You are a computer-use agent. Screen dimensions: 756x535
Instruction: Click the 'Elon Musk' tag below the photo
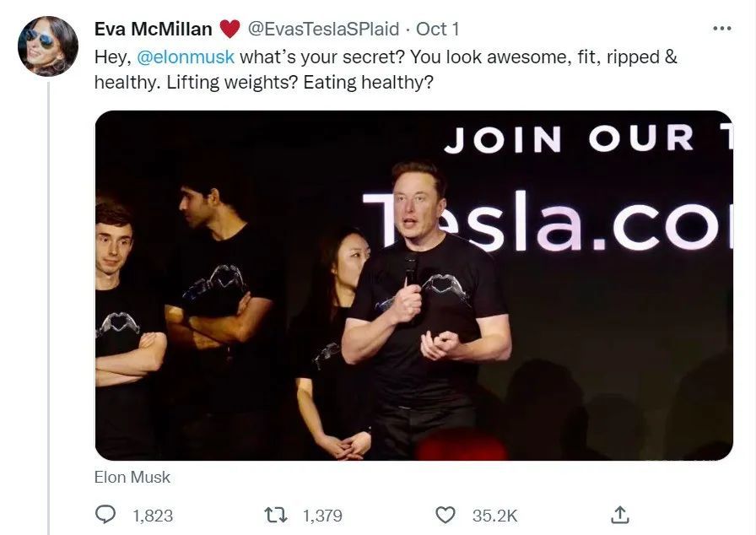pyautogui.click(x=132, y=478)
